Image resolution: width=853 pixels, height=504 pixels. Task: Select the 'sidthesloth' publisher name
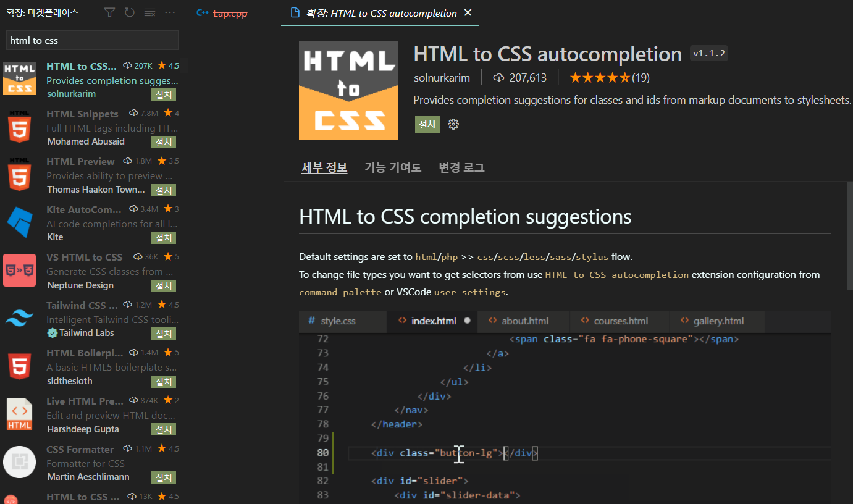[x=70, y=381]
